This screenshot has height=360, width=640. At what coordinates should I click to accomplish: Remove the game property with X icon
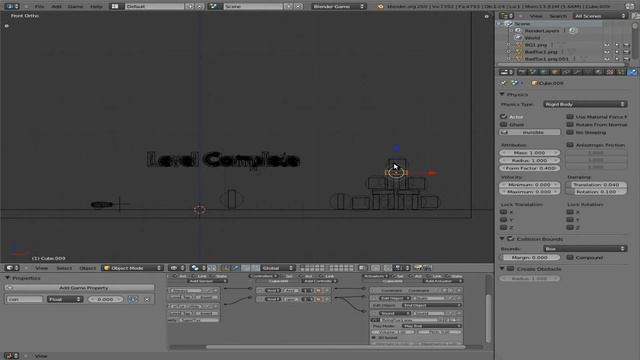point(147,299)
